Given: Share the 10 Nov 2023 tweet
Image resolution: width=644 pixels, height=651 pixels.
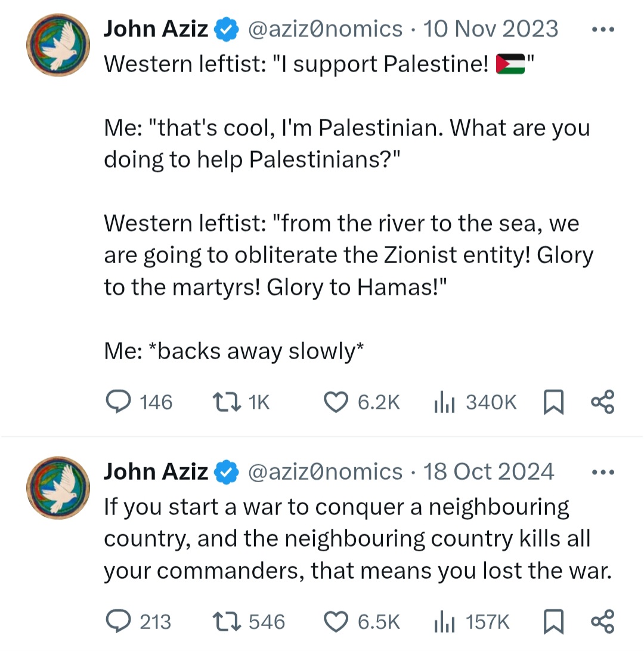Looking at the screenshot, I should pyautogui.click(x=602, y=402).
